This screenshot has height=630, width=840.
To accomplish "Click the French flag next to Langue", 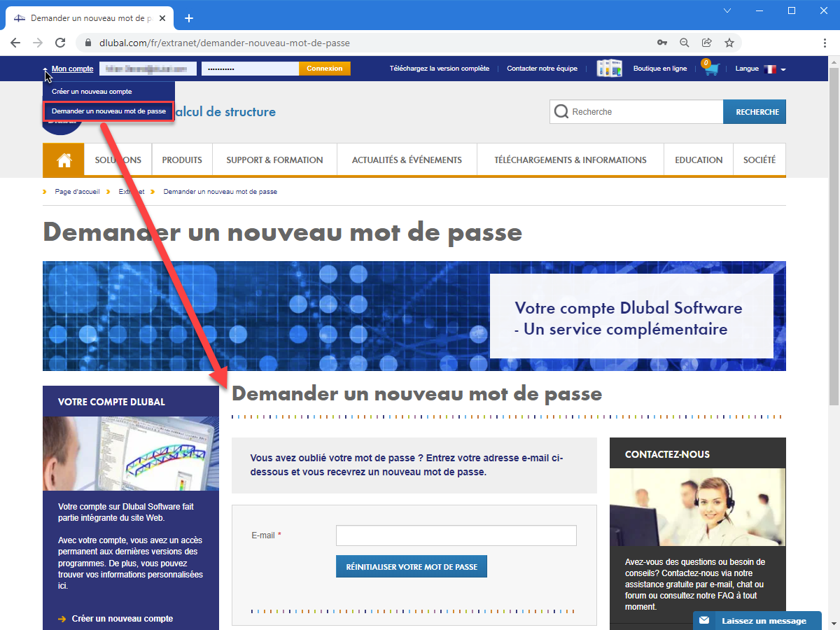I will (x=770, y=68).
